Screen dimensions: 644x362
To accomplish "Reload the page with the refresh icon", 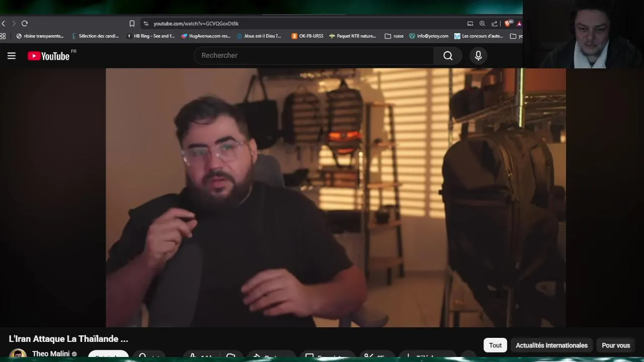I will 25,24.
